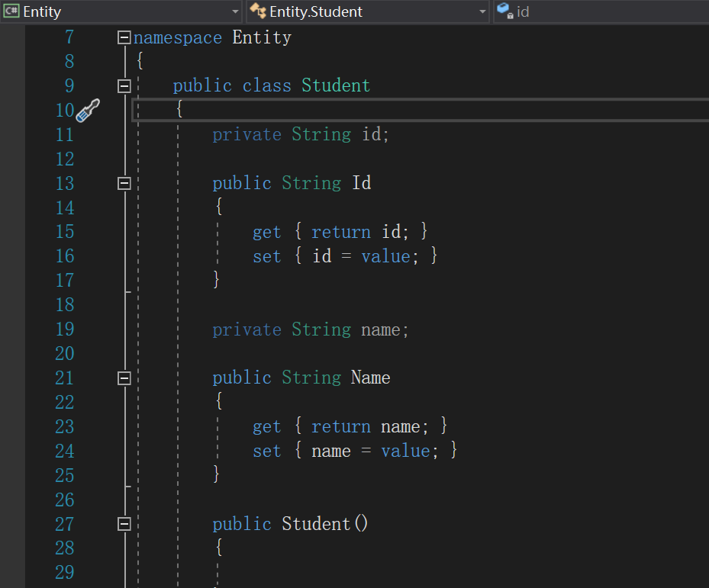Click line number 7 in the margin

click(x=69, y=37)
